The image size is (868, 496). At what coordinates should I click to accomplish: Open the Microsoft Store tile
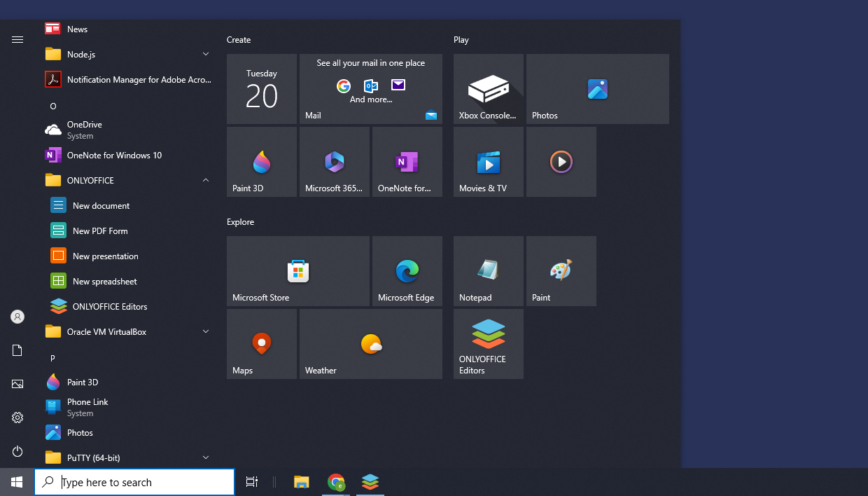pos(298,271)
